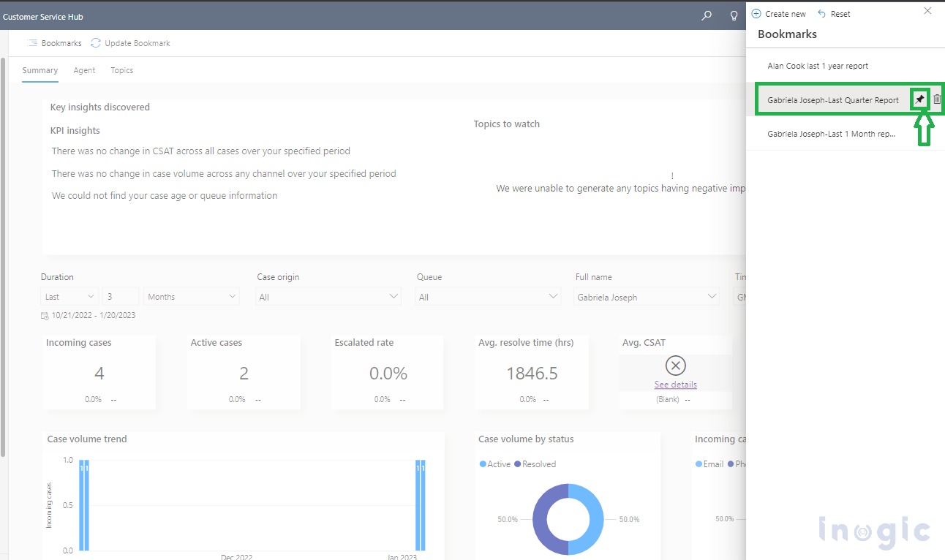Click the donut chart in Case volume by status
The height and width of the screenshot is (560, 945).
point(568,519)
